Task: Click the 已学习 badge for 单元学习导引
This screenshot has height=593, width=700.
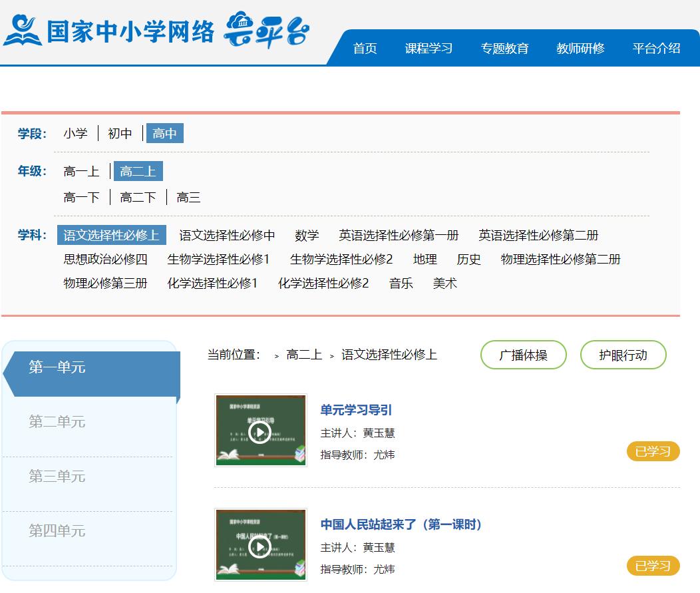Action: click(x=653, y=452)
